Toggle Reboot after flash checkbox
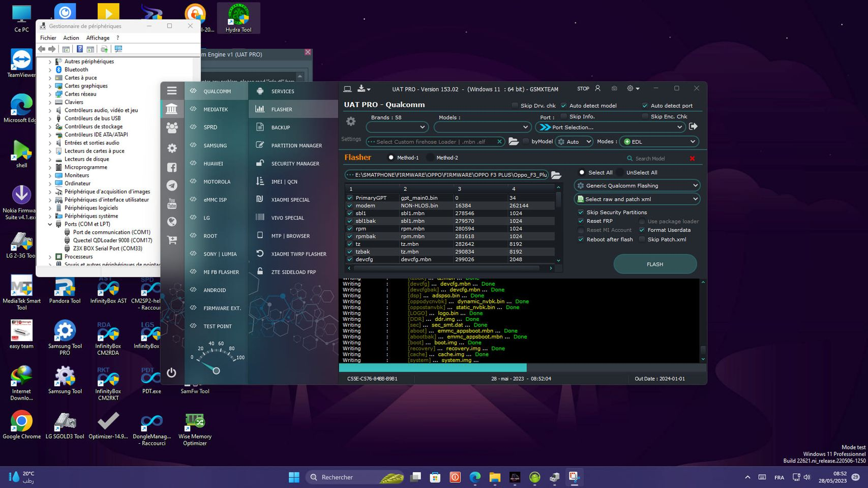The width and height of the screenshot is (868, 488). [x=581, y=239]
